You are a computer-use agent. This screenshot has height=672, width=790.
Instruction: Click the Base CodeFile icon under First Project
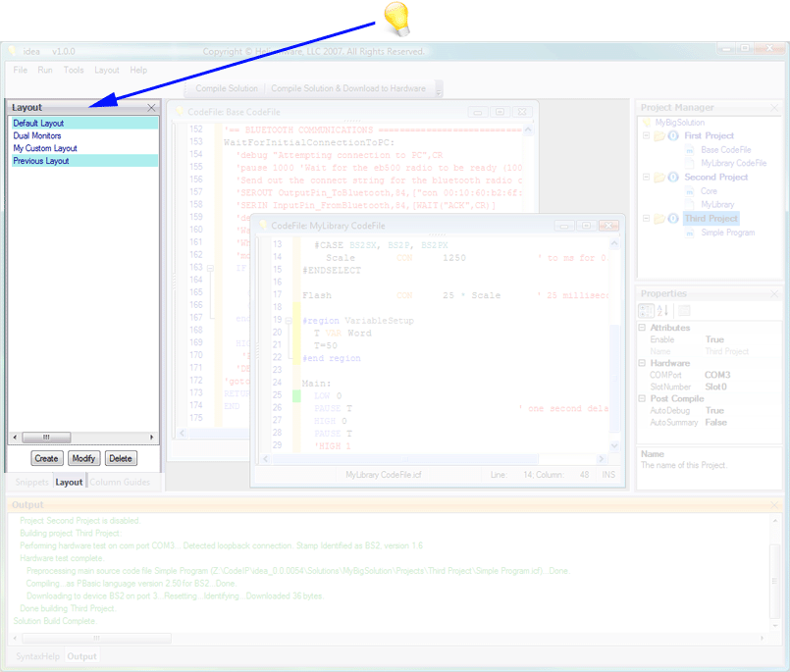(690, 150)
